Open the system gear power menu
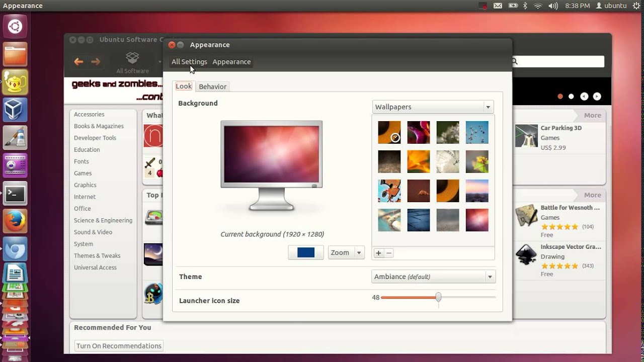The width and height of the screenshot is (644, 362). [636, 6]
